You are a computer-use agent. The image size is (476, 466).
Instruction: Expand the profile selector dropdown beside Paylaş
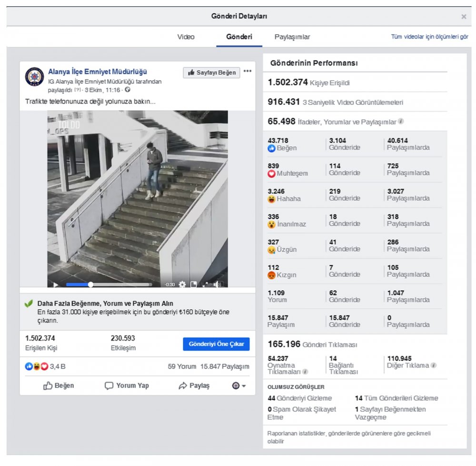(x=239, y=386)
